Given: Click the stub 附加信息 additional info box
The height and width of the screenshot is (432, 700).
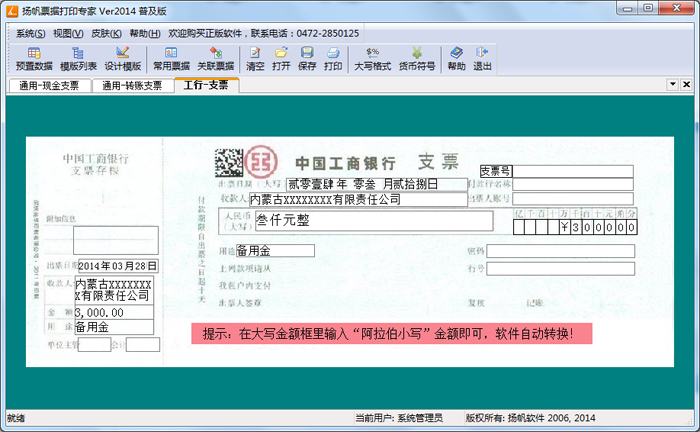Looking at the screenshot, I should tap(116, 241).
